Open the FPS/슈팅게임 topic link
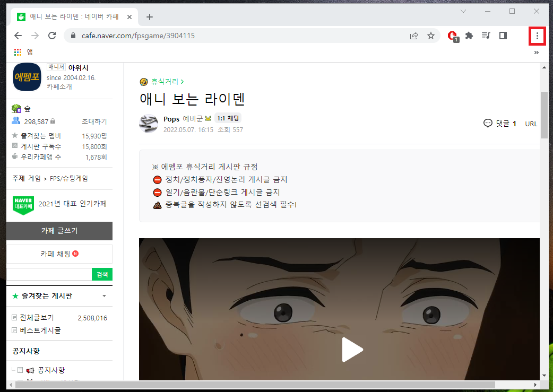This screenshot has width=553, height=392. (x=69, y=178)
